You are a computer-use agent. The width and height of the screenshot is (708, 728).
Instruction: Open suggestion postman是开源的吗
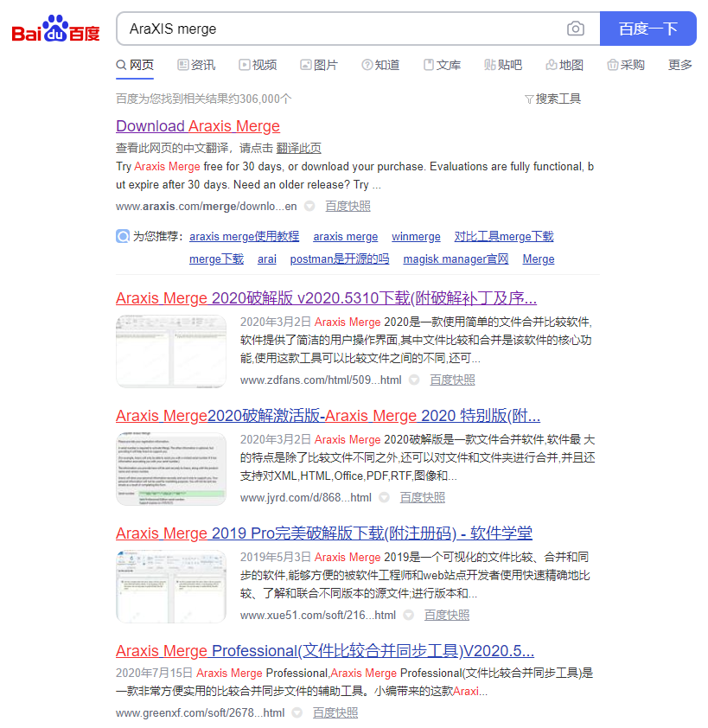point(340,259)
